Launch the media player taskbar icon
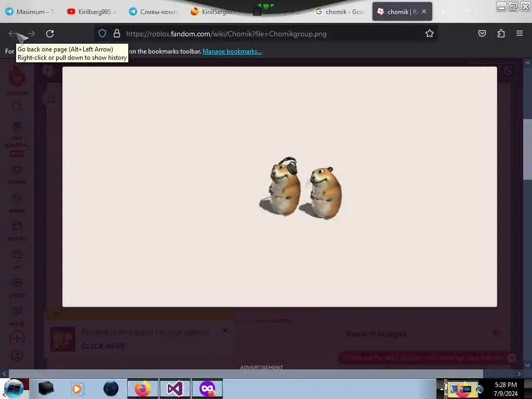532x399 pixels. click(77, 389)
